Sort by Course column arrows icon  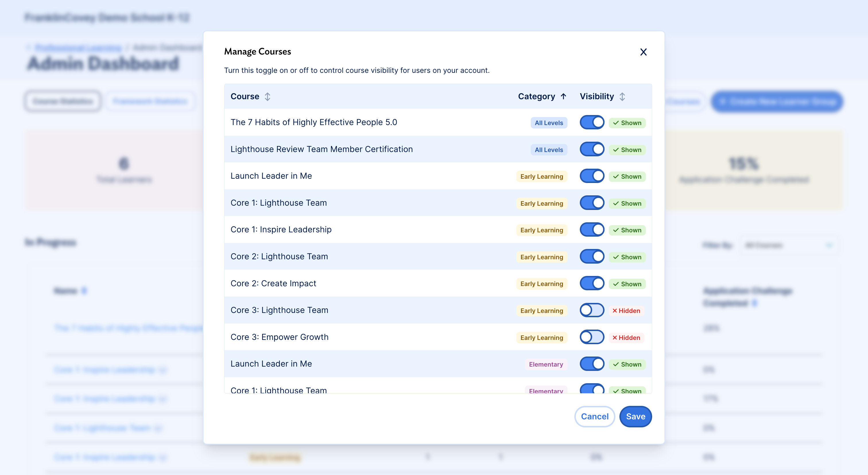268,97
